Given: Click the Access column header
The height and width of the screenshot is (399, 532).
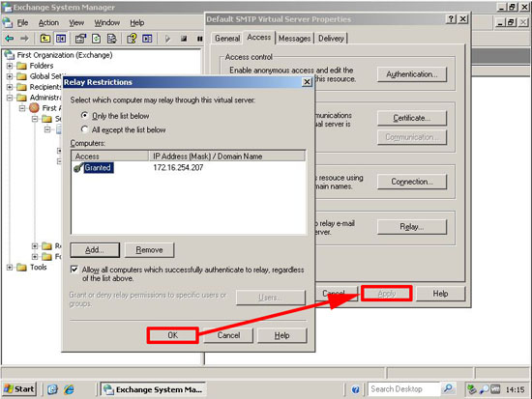Looking at the screenshot, I should click(x=110, y=157).
